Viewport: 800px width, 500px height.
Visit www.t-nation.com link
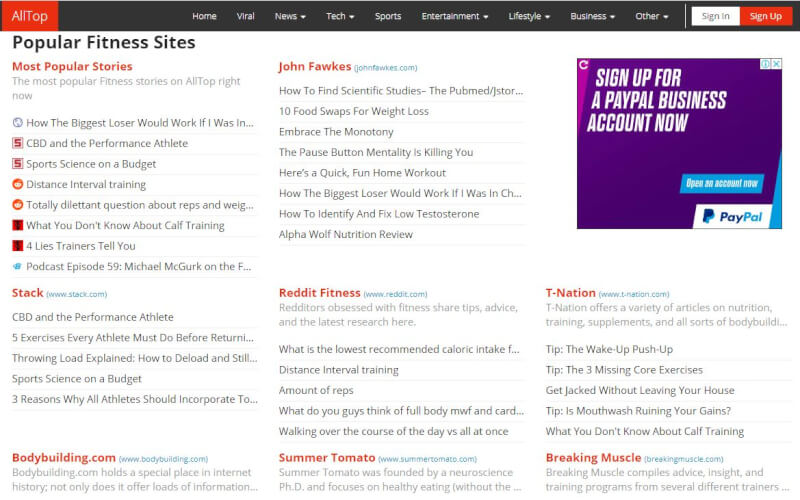[634, 294]
